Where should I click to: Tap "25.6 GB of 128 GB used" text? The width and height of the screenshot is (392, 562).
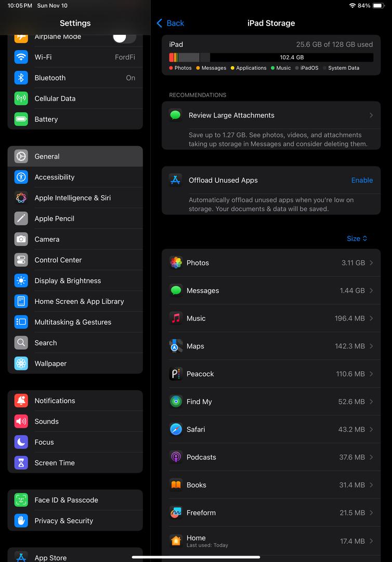point(334,44)
